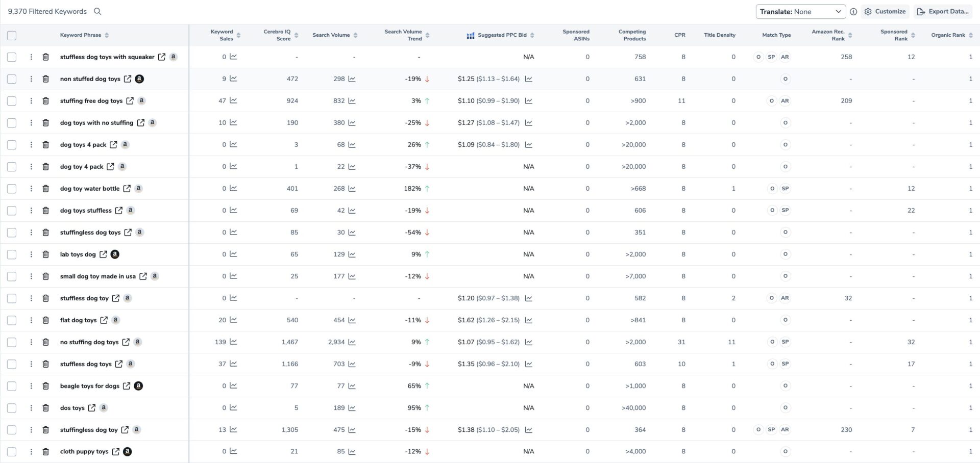This screenshot has height=463, width=980.
Task: Click Amazon icon next to 'lab toys dog'
Action: [115, 254]
